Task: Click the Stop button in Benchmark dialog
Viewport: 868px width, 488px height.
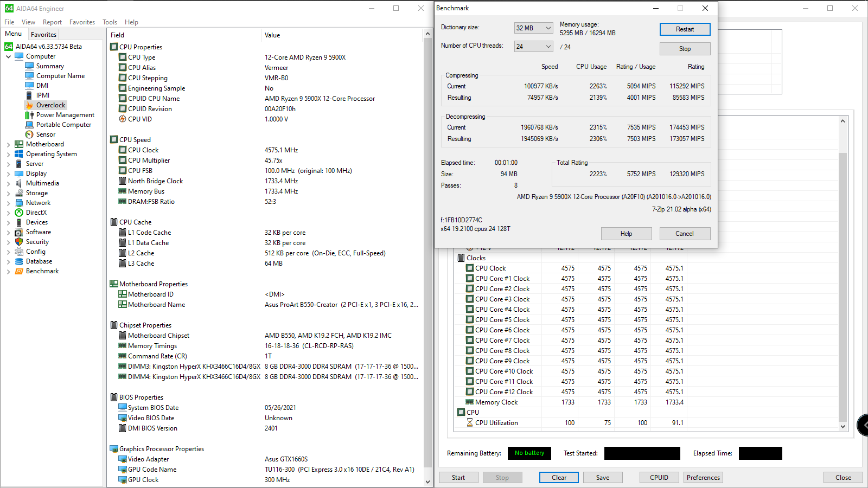Action: pyautogui.click(x=685, y=49)
